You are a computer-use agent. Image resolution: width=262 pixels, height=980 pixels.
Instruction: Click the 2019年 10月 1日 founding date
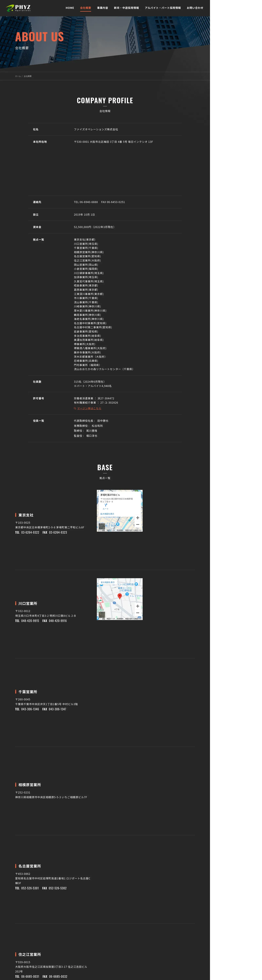[85, 215]
